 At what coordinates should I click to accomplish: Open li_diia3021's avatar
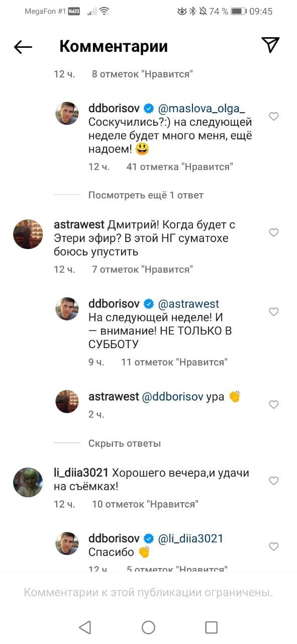click(x=28, y=482)
